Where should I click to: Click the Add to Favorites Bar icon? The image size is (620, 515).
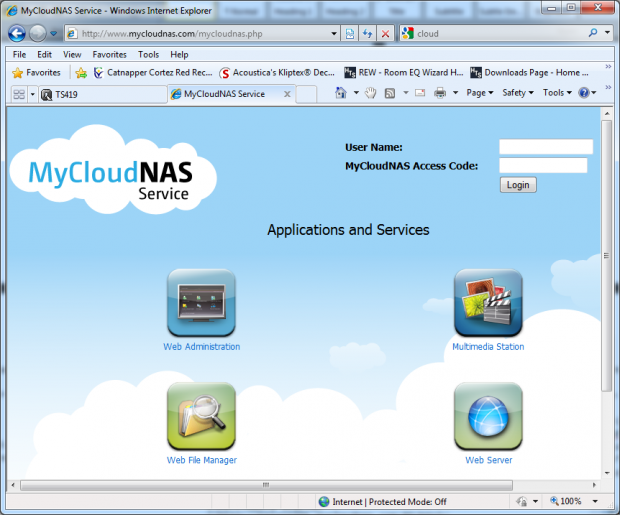[x=81, y=73]
